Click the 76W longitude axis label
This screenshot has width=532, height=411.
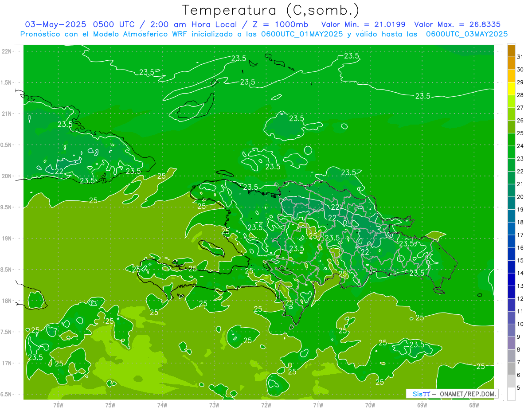coord(58,405)
